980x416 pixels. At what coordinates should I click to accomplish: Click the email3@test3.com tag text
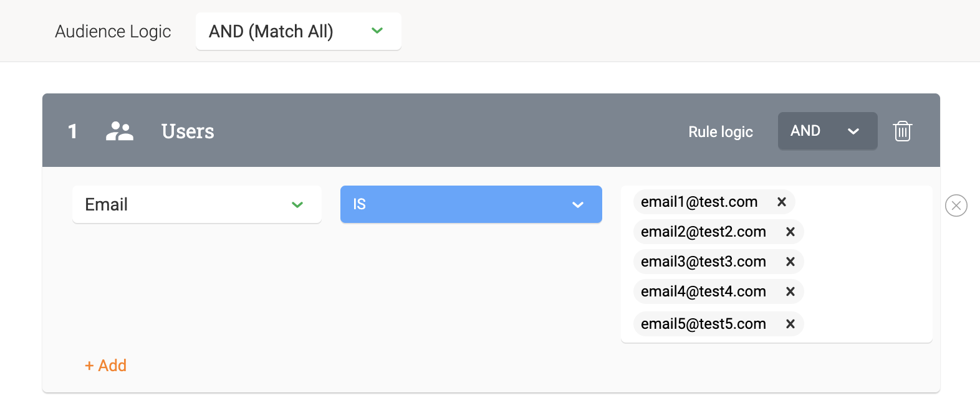point(703,262)
